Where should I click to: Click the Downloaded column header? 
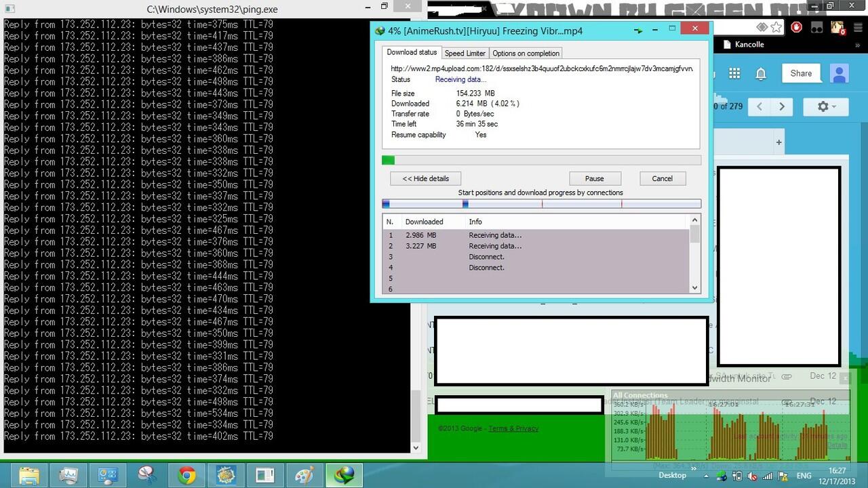[x=425, y=222]
